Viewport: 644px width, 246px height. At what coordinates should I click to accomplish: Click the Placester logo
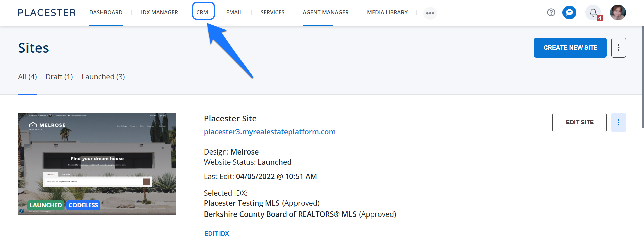point(47,13)
